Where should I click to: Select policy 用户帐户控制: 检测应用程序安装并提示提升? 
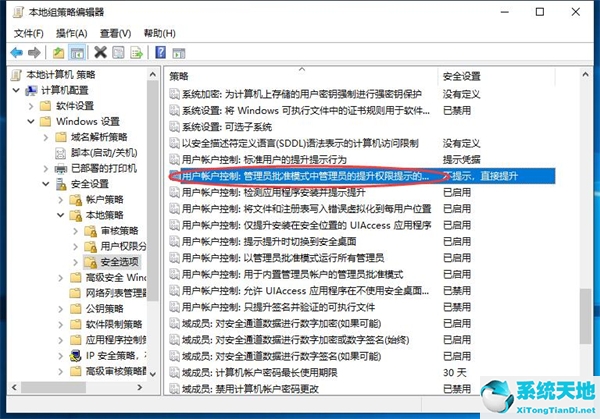[x=273, y=192]
